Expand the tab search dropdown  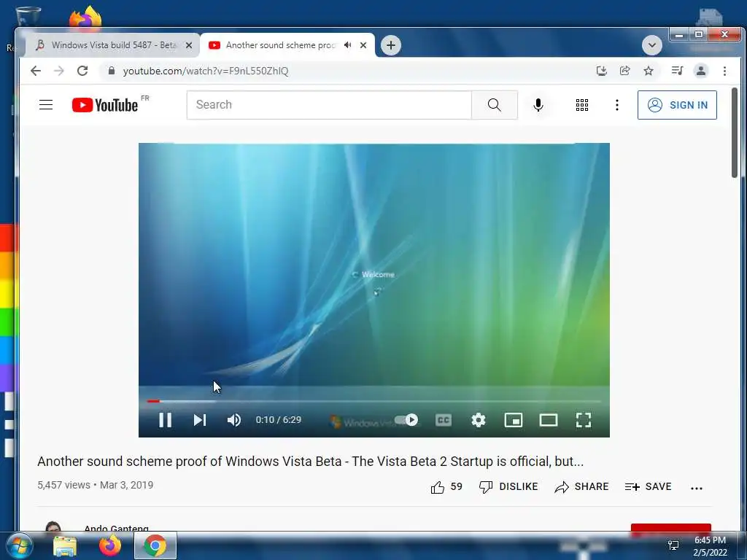tap(651, 45)
